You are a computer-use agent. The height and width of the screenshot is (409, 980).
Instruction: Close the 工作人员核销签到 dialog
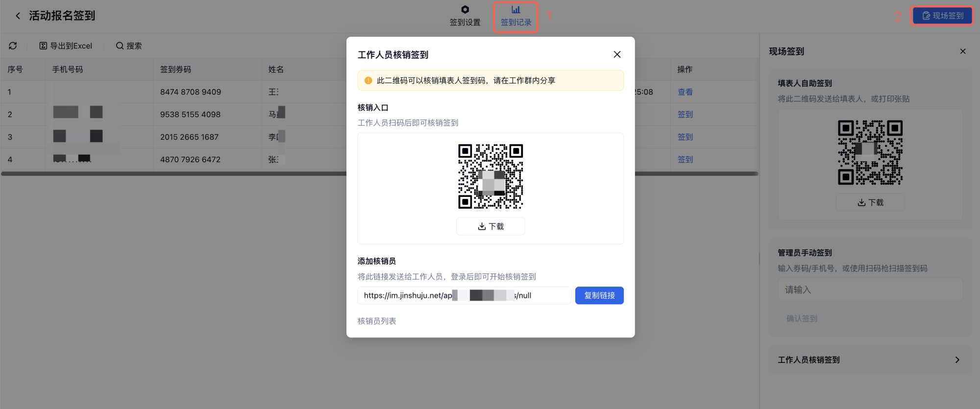[617, 54]
